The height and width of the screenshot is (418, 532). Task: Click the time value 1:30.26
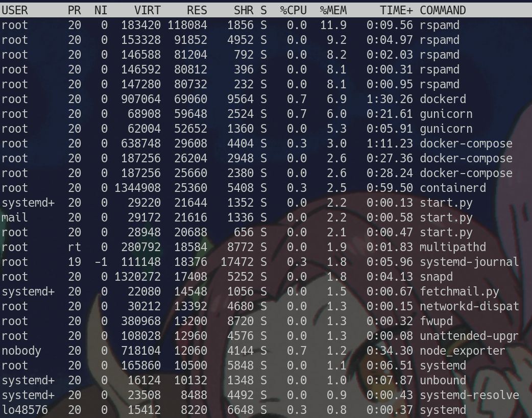(x=390, y=99)
